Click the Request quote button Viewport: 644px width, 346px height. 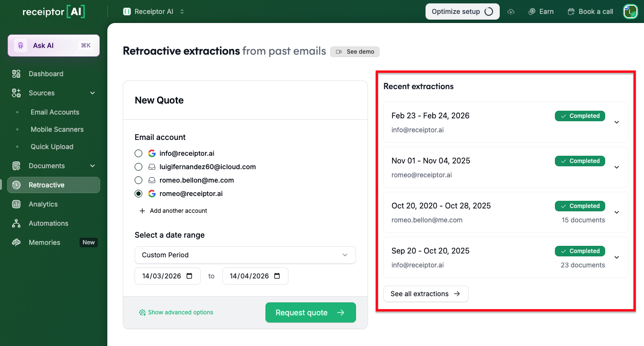(x=310, y=312)
